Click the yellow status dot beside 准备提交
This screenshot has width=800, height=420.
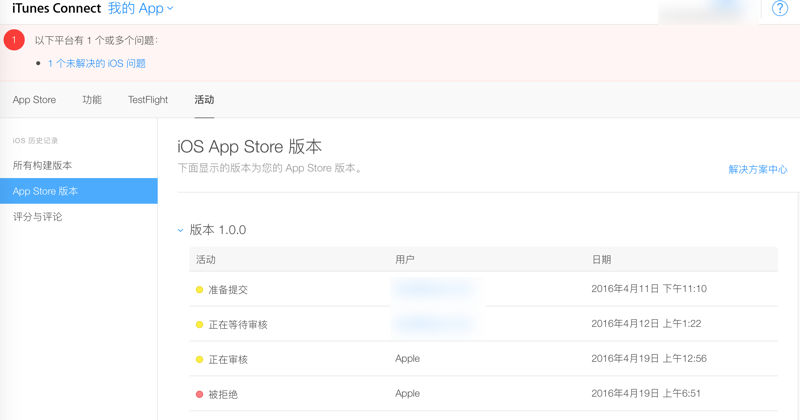point(200,290)
